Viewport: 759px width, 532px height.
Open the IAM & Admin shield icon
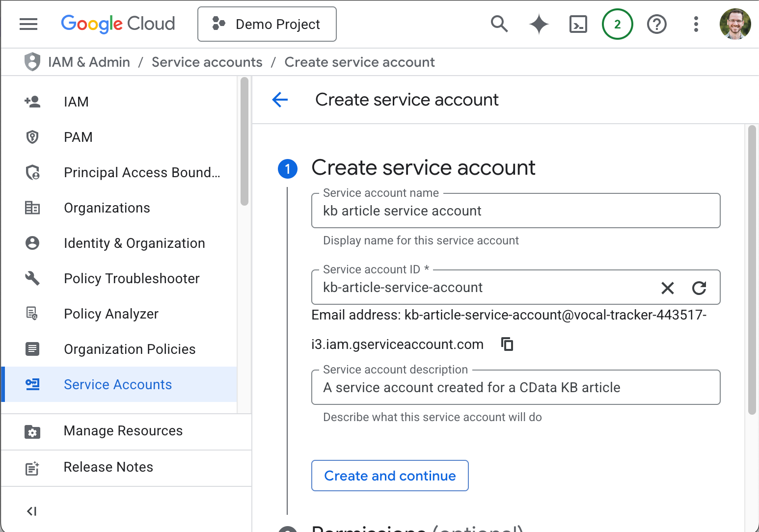32,61
